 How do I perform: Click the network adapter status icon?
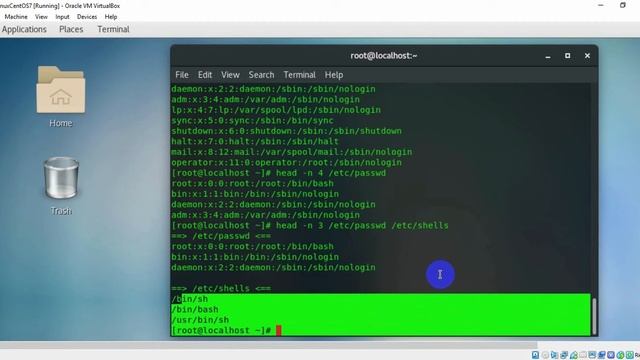(x=564, y=355)
